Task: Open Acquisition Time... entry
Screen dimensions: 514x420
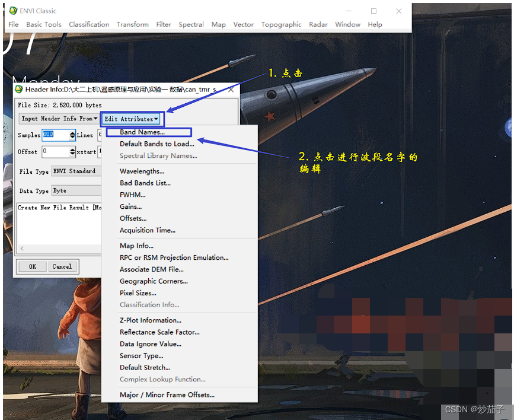Action: [148, 230]
